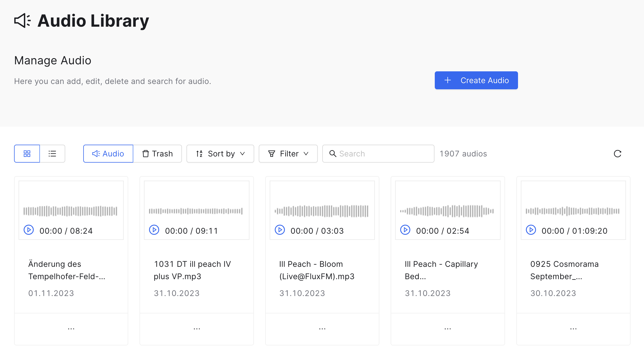Expand the Filter dropdown

coord(288,154)
